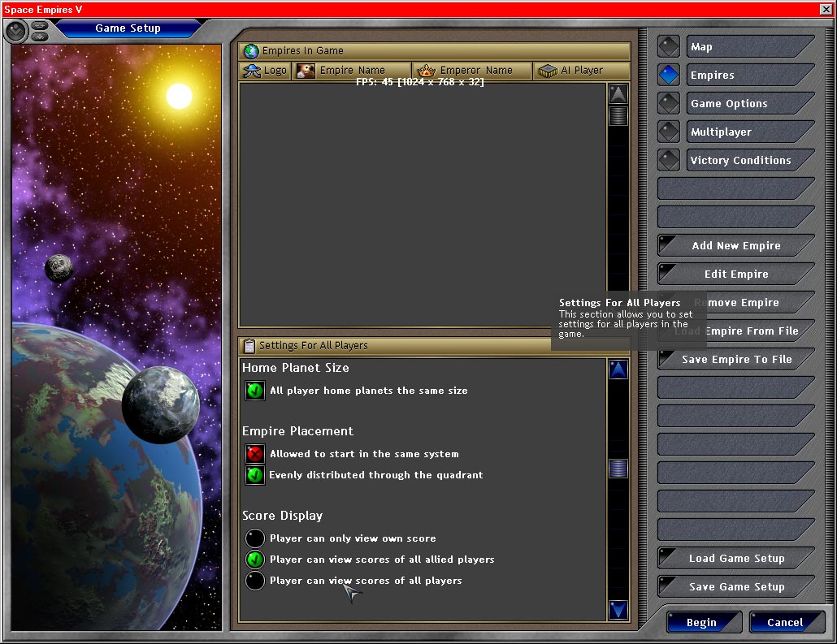Toggle all player home planets same size
837x644 pixels.
pyautogui.click(x=255, y=391)
